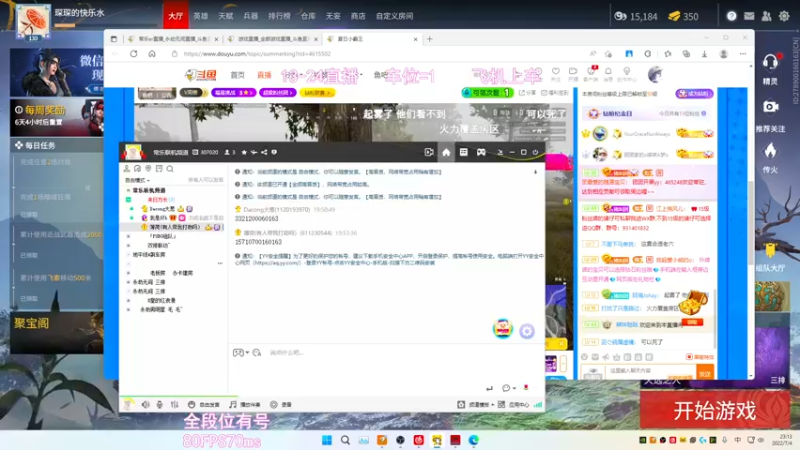800x450 pixels.
Task: Open the round gear settings bubble in YY chat
Action: click(527, 331)
